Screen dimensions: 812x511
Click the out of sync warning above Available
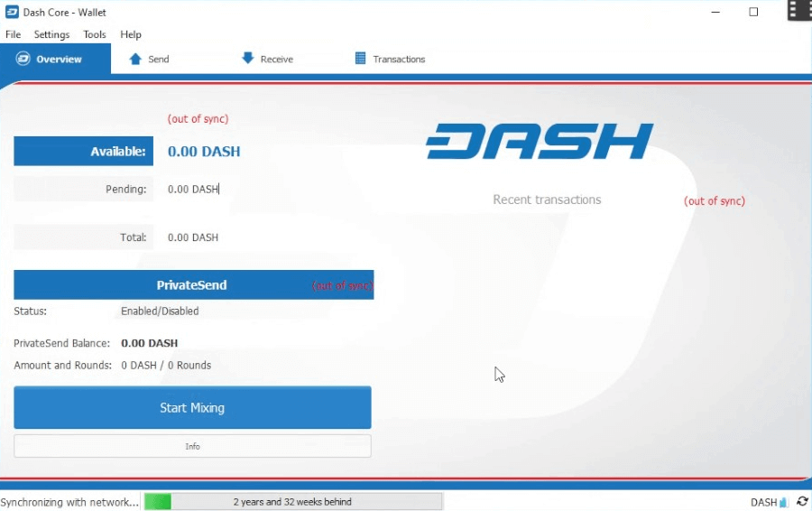[x=198, y=119]
